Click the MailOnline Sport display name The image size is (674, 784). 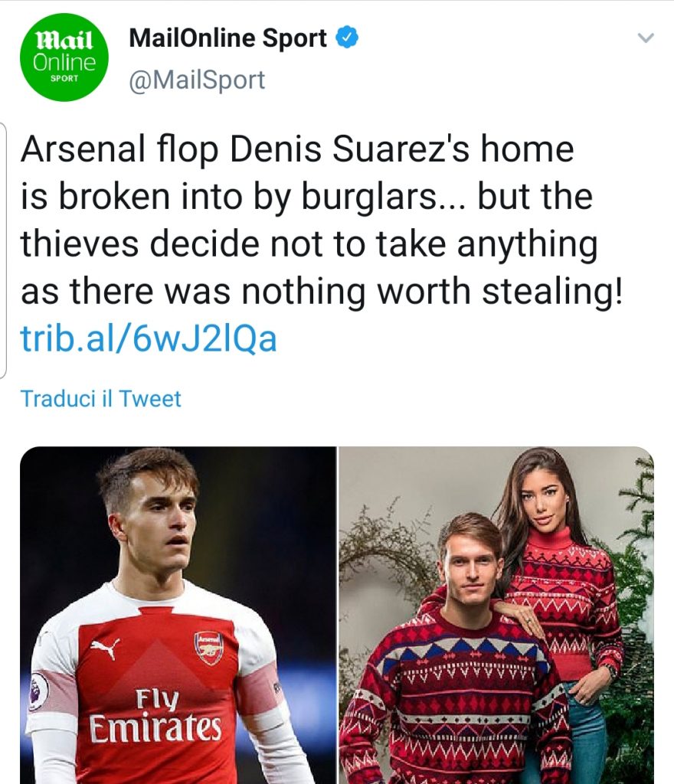pos(227,38)
